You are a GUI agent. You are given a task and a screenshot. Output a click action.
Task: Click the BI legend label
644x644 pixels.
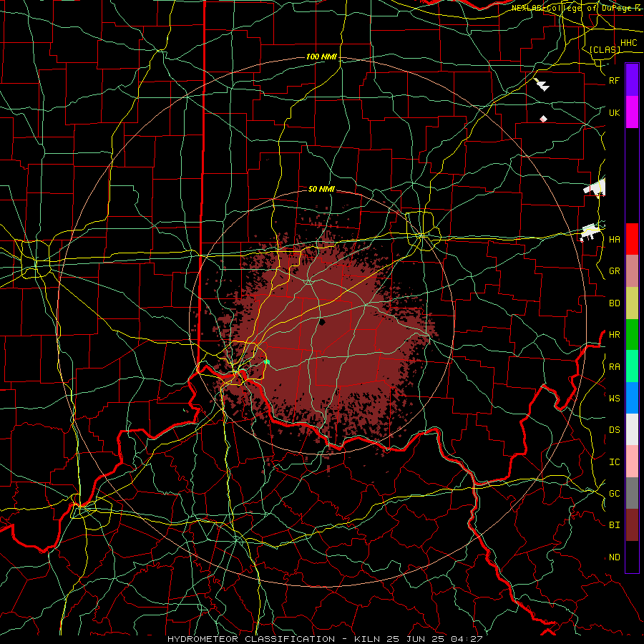(614, 525)
